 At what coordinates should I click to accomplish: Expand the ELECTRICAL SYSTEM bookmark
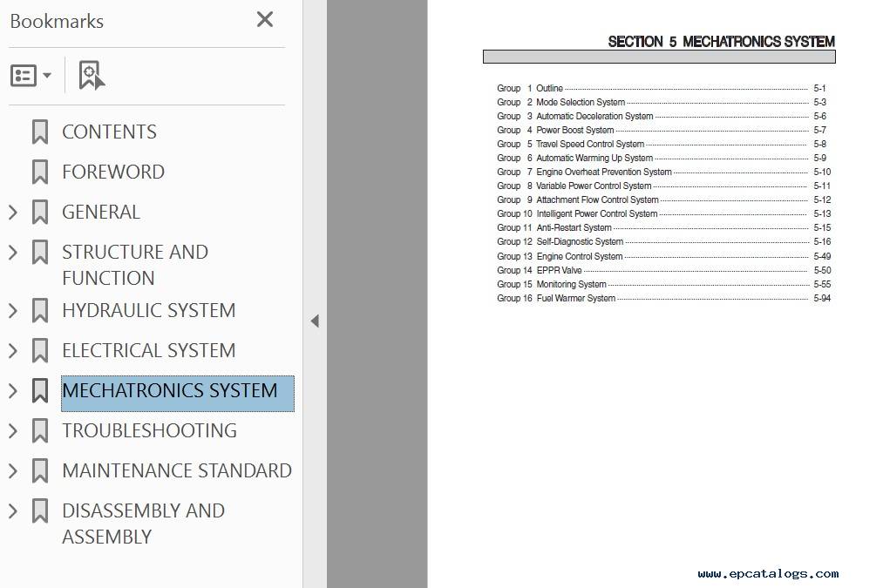click(x=13, y=350)
